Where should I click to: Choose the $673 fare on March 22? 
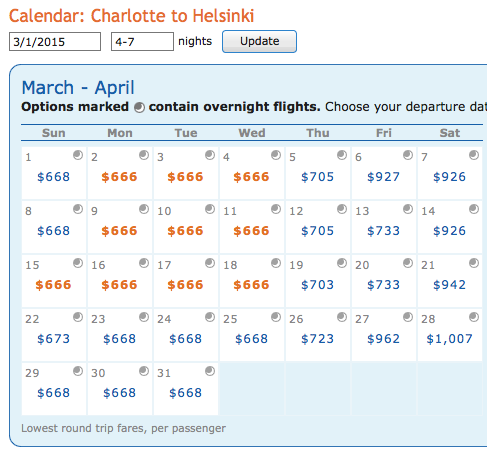tap(53, 339)
